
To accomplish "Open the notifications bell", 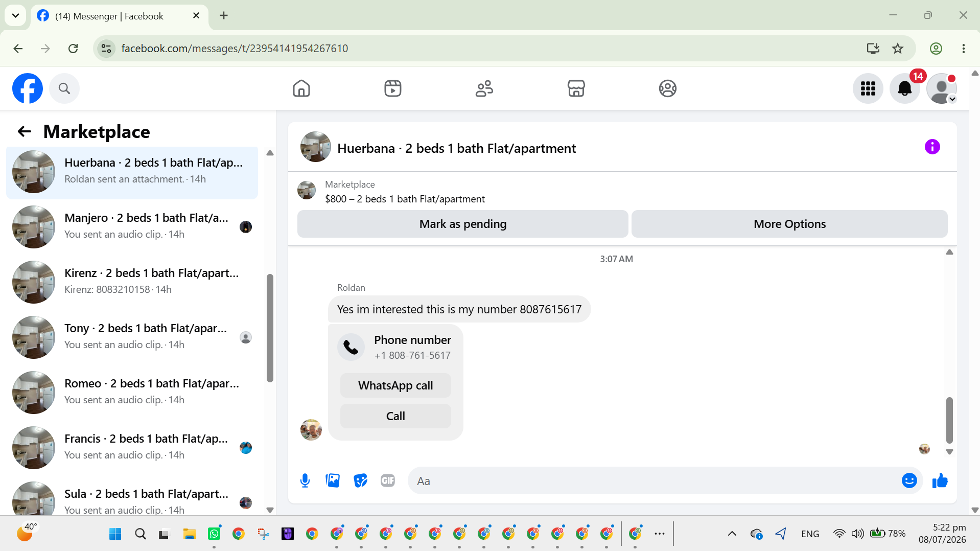I will pyautogui.click(x=905, y=88).
